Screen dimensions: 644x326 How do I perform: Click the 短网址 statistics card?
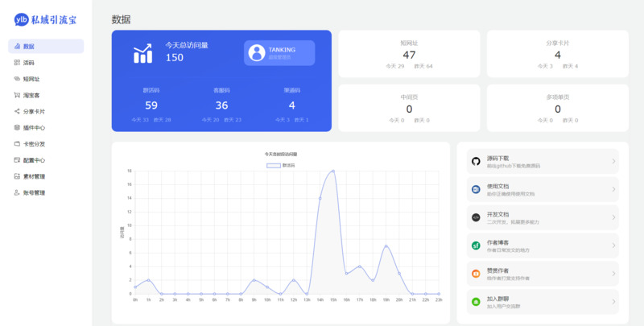pos(409,55)
